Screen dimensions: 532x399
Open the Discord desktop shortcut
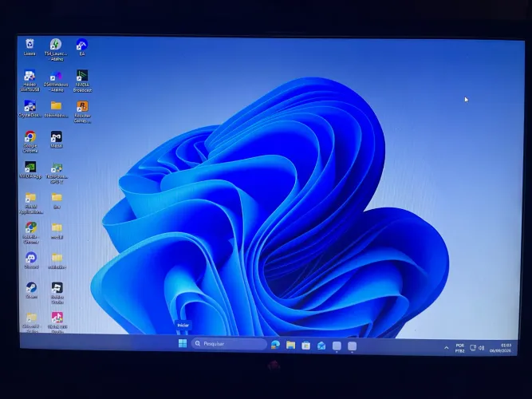[x=31, y=260]
